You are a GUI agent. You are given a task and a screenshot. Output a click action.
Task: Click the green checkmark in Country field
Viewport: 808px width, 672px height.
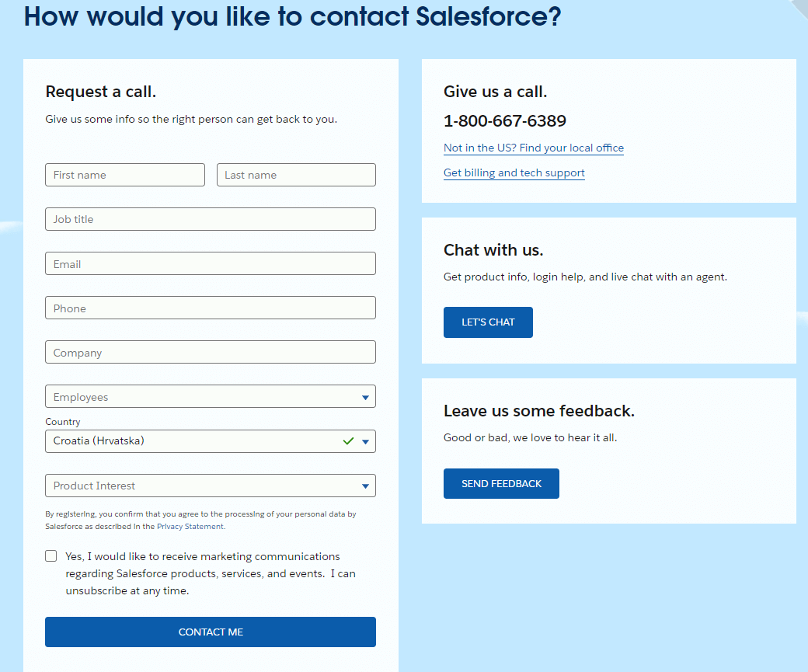click(x=348, y=441)
